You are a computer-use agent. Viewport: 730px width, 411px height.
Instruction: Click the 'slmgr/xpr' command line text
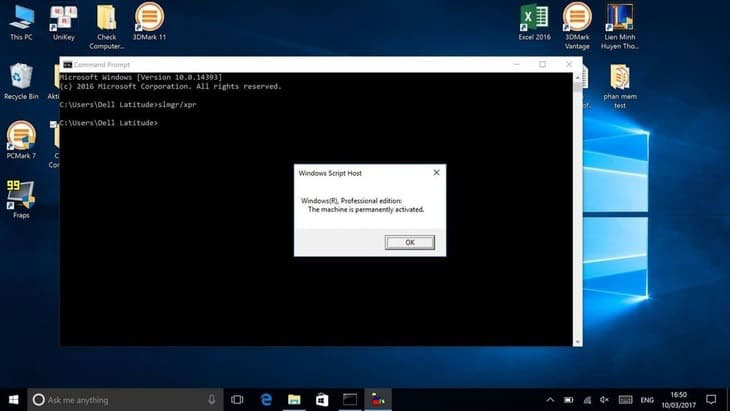177,105
